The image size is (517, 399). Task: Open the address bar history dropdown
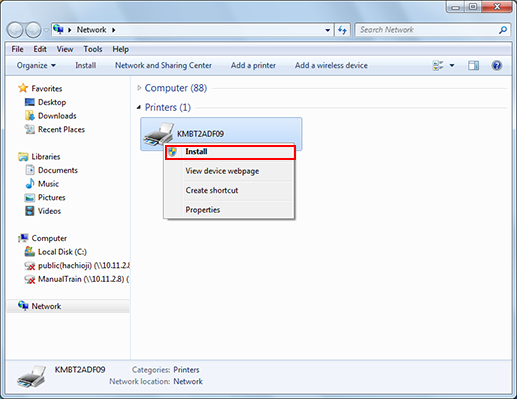[328, 30]
